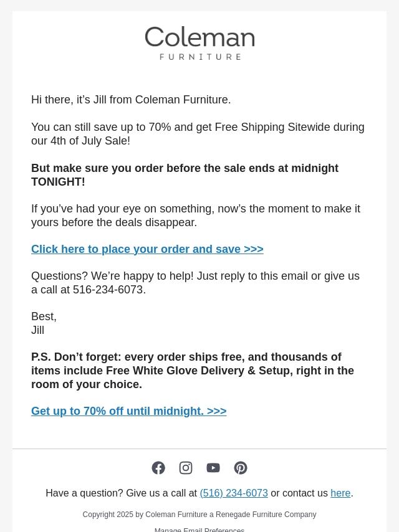Open the Pinterest social icon
399x532 pixels.
click(241, 468)
